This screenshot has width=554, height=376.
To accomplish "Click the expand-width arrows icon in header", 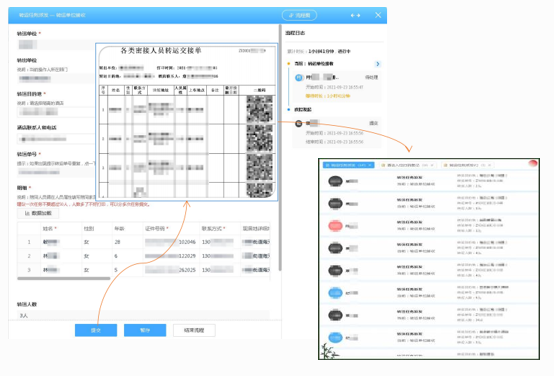I will (x=355, y=16).
